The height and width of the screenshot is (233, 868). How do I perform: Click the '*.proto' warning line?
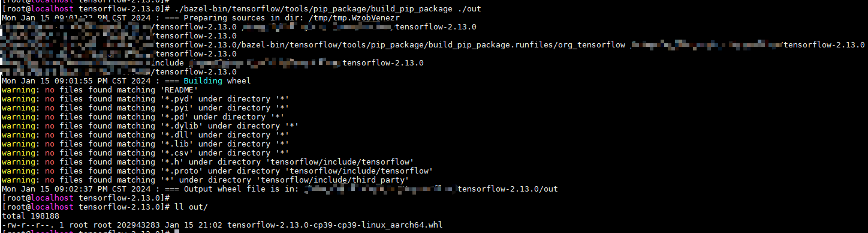pos(217,171)
